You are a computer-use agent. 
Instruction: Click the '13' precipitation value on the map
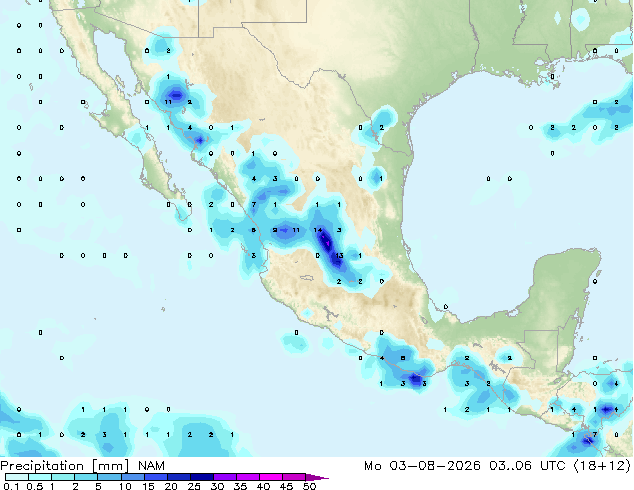[x=339, y=256]
